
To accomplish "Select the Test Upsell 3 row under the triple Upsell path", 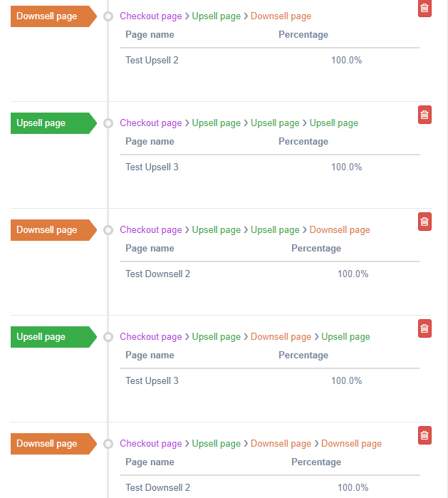I will click(x=270, y=167).
